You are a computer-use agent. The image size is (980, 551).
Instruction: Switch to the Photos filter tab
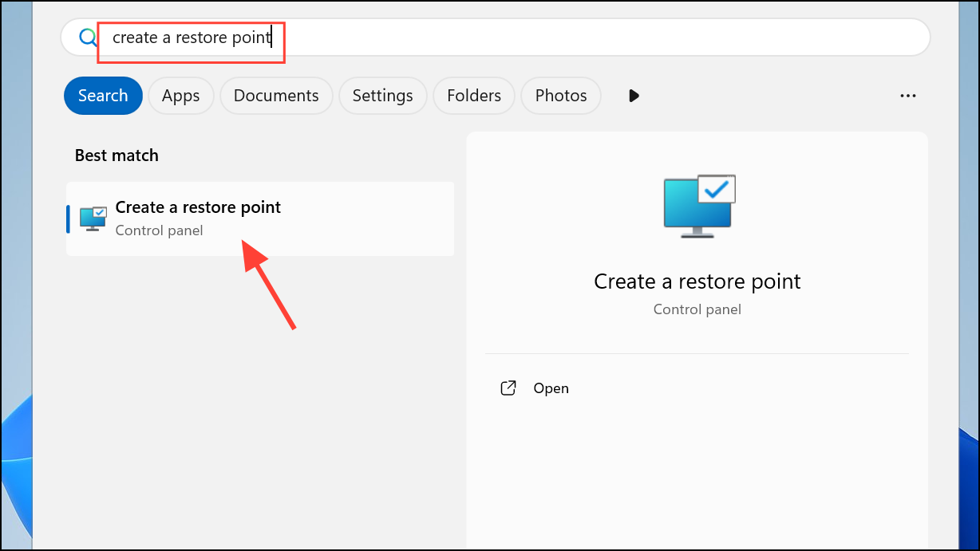(561, 96)
